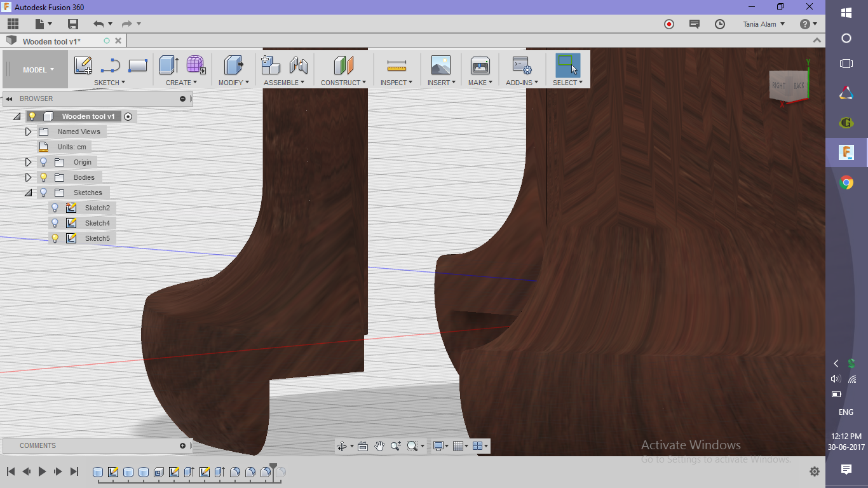Image resolution: width=868 pixels, height=488 pixels.
Task: Open the INSPECT menu
Action: 397,83
